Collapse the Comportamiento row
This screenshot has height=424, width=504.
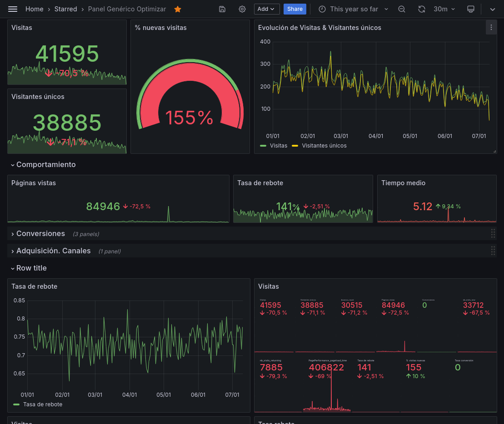tap(45, 165)
